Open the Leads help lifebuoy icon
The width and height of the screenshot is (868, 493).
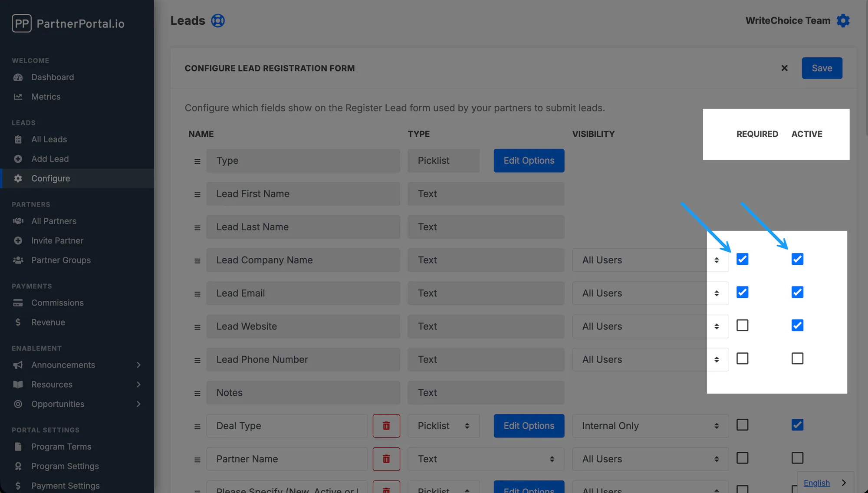(x=218, y=20)
